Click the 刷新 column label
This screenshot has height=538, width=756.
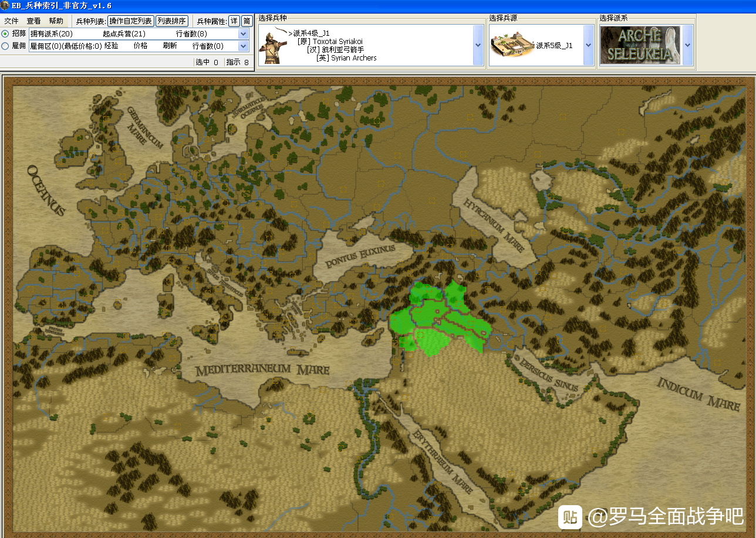pos(170,46)
